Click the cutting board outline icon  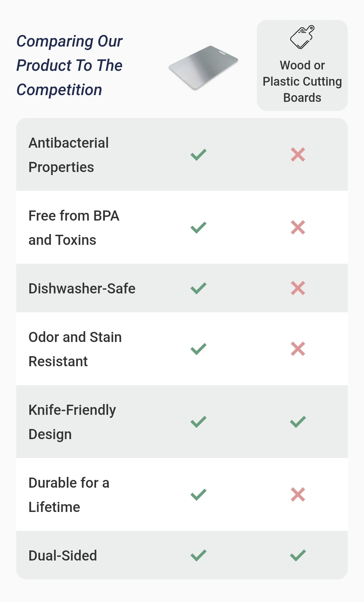(x=302, y=37)
